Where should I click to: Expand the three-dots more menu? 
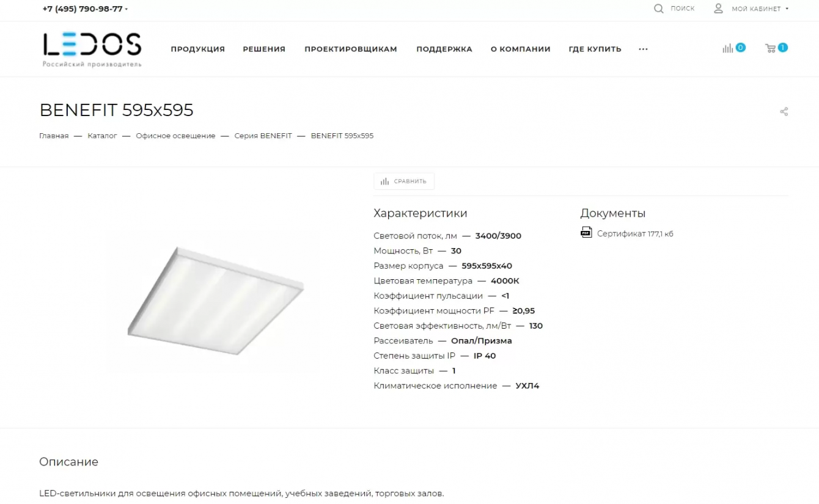point(643,49)
